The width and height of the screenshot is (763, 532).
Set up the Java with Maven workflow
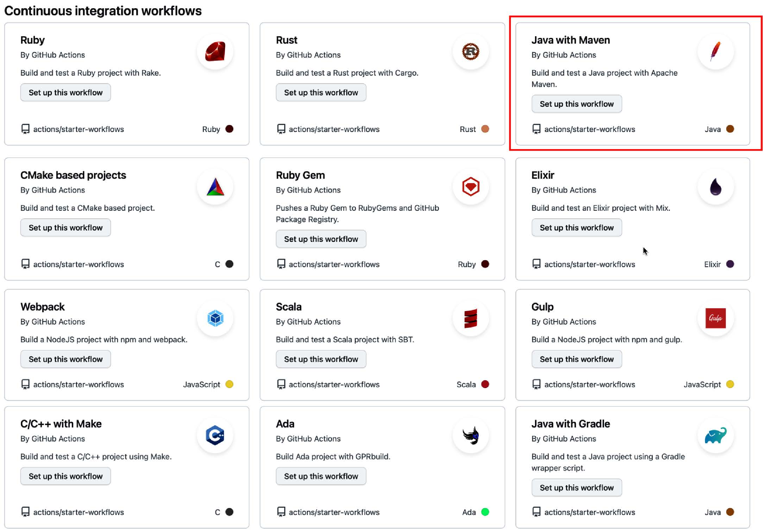click(577, 104)
